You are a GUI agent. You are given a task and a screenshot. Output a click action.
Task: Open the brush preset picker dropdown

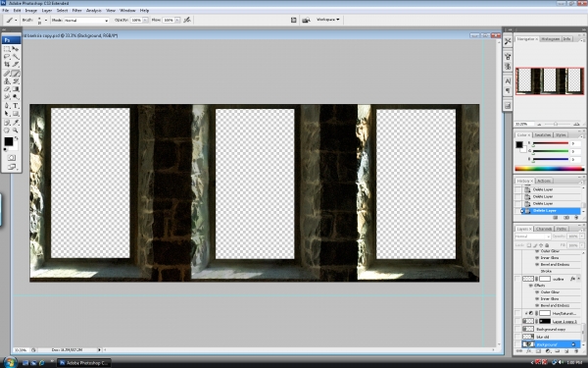(x=46, y=21)
